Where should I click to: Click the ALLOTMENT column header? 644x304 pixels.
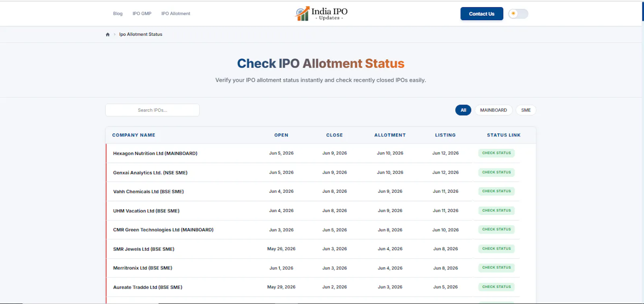coord(390,135)
